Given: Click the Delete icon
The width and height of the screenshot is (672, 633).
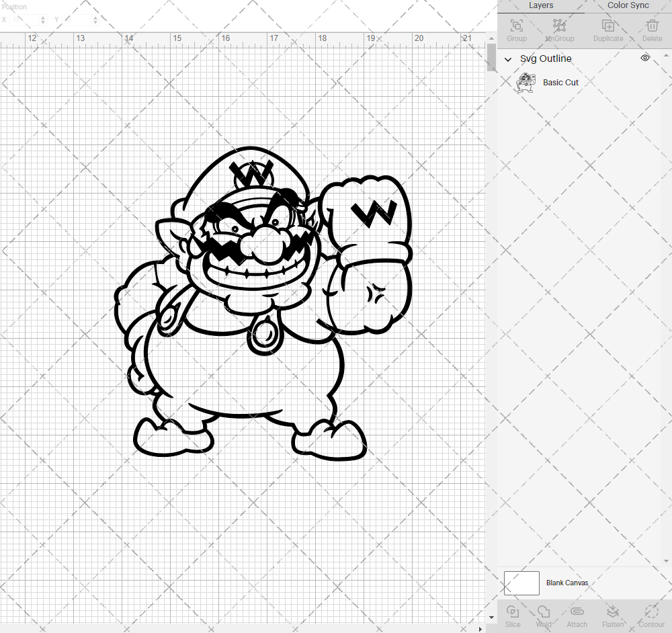Looking at the screenshot, I should point(651,27).
